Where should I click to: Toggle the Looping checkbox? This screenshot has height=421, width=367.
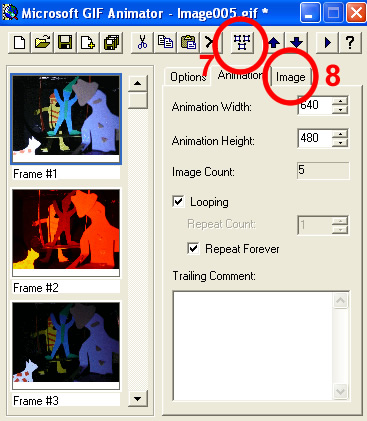178,201
